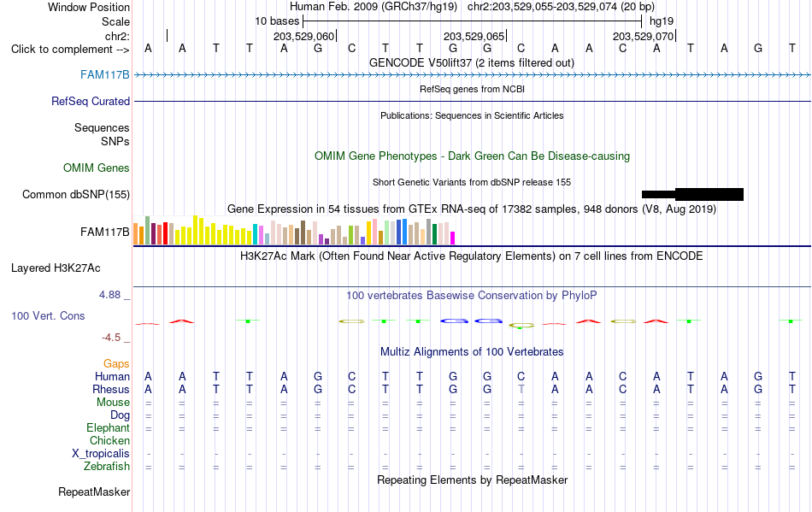Click the FAM117B intron arrow line
The image size is (812, 512).
click(x=472, y=75)
